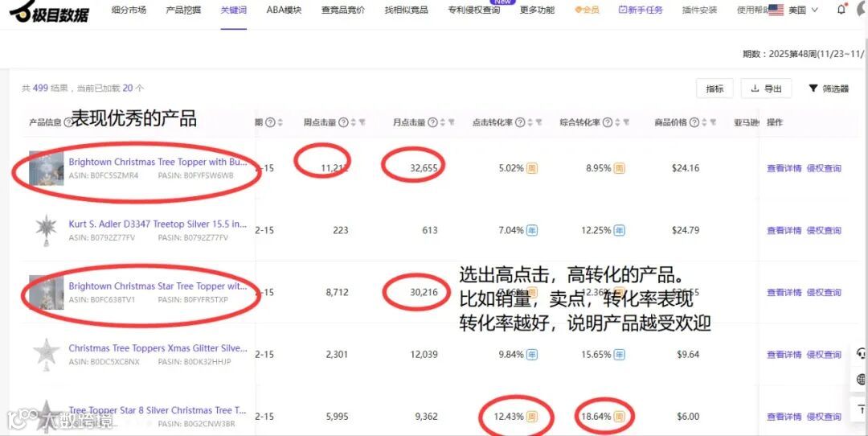Open the 筛选器 filter panel
This screenshot has width=868, height=436.
coord(829,88)
